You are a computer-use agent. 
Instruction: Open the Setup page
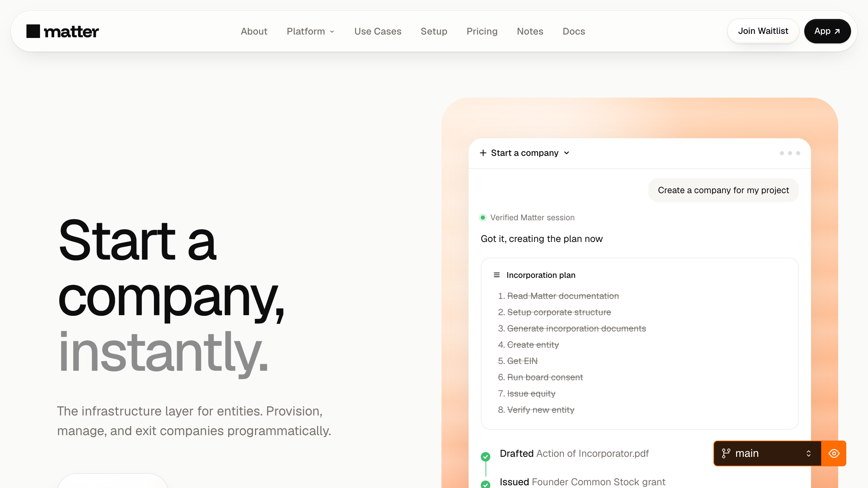point(434,31)
